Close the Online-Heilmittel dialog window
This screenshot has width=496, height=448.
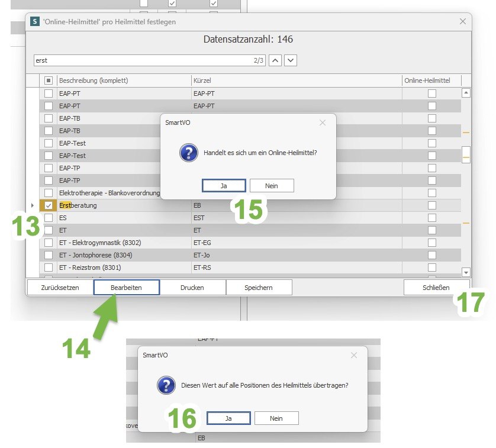pos(463,22)
